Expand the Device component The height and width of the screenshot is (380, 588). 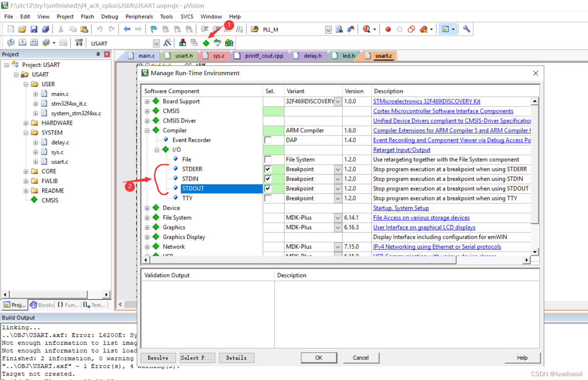click(x=147, y=208)
